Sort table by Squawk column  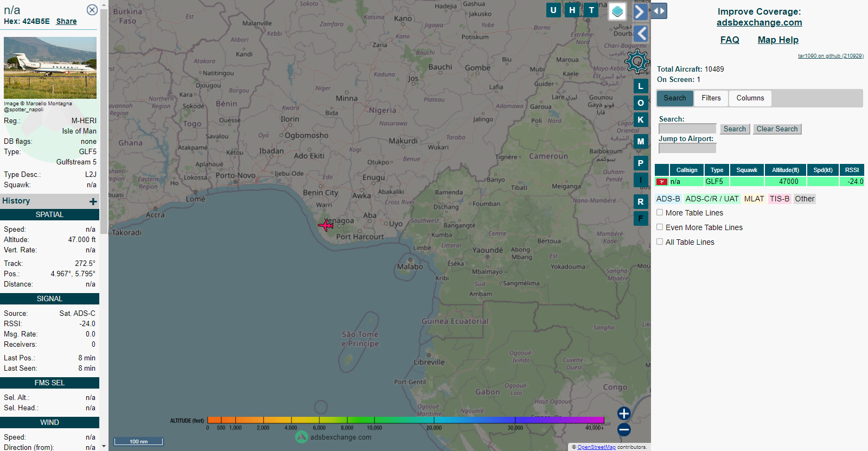pyautogui.click(x=747, y=170)
